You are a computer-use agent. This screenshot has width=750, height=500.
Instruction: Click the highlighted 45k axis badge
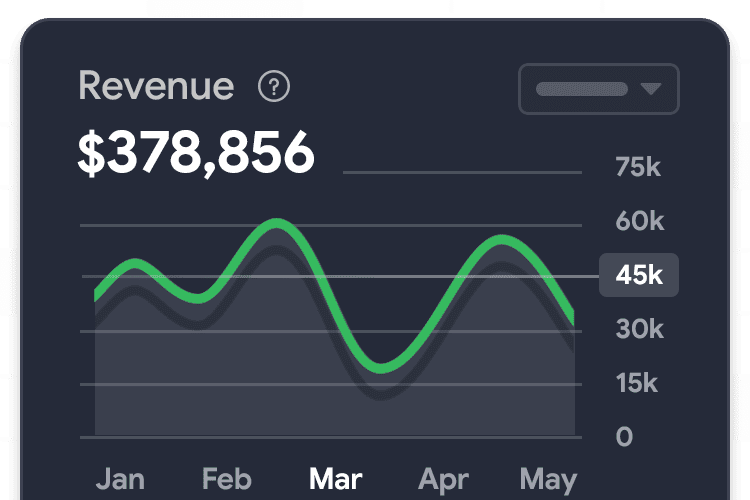coord(639,275)
